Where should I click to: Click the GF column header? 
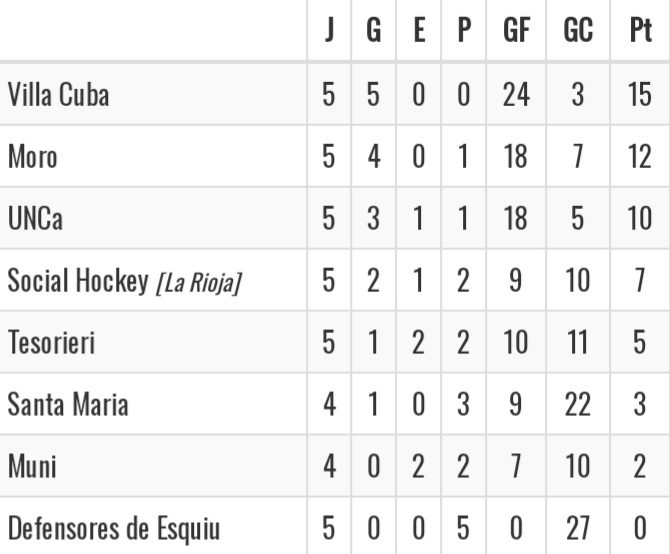click(516, 31)
